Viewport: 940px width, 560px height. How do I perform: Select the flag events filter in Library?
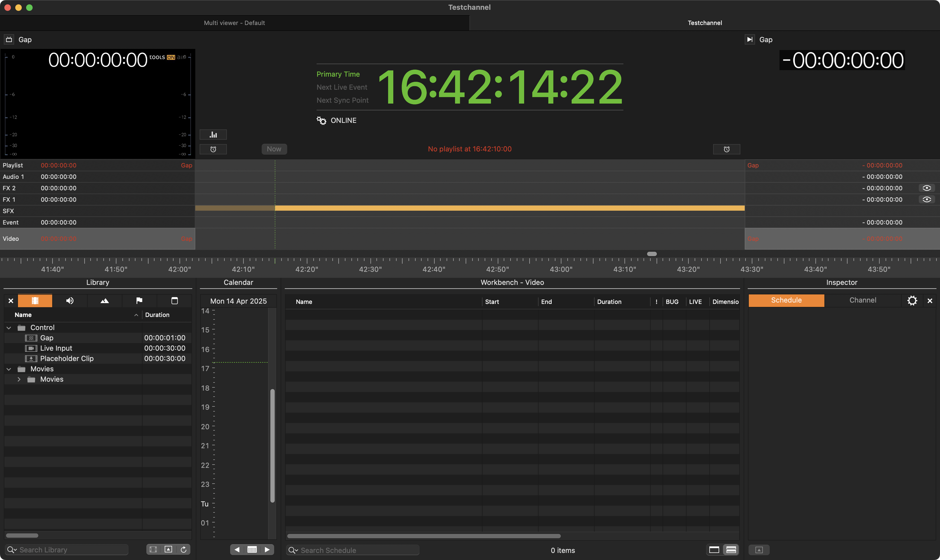(x=139, y=301)
